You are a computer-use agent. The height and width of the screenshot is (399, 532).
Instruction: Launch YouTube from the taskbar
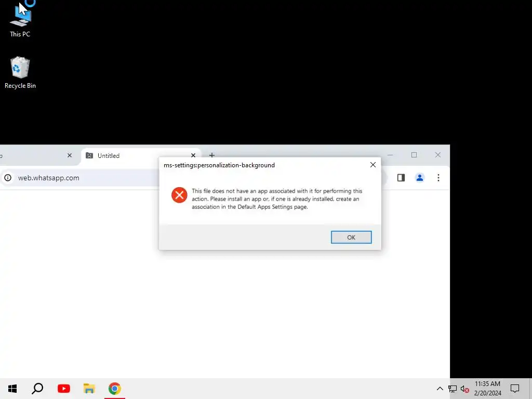click(x=64, y=389)
